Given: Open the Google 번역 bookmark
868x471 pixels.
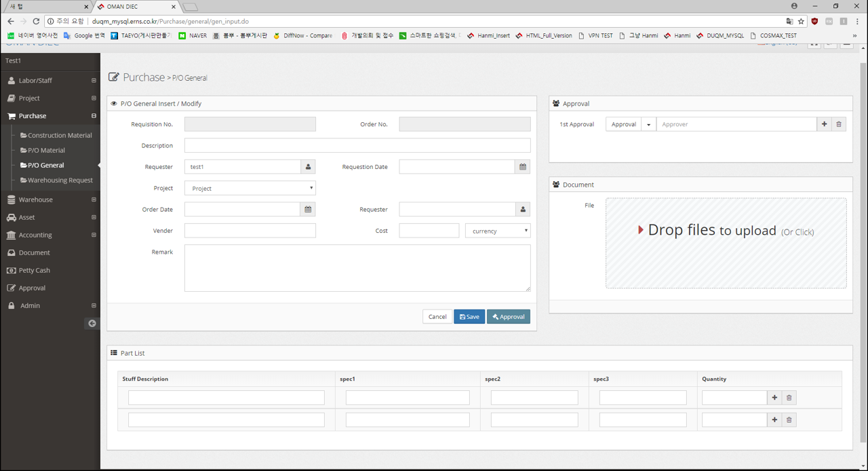Looking at the screenshot, I should (x=84, y=35).
